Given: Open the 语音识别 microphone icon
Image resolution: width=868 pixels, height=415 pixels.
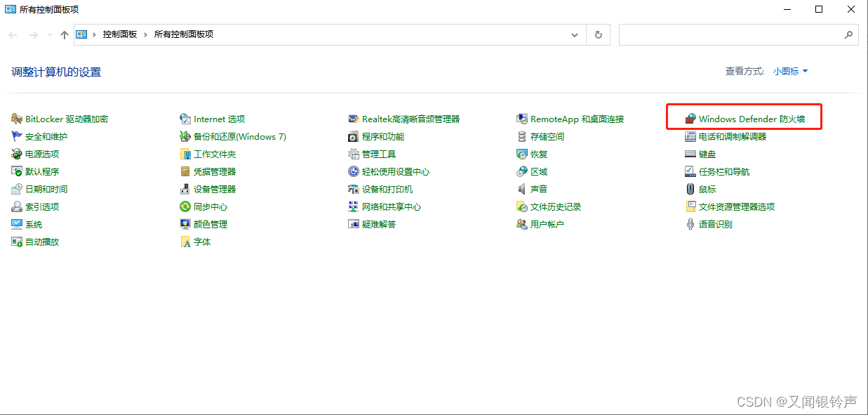Looking at the screenshot, I should coord(690,225).
